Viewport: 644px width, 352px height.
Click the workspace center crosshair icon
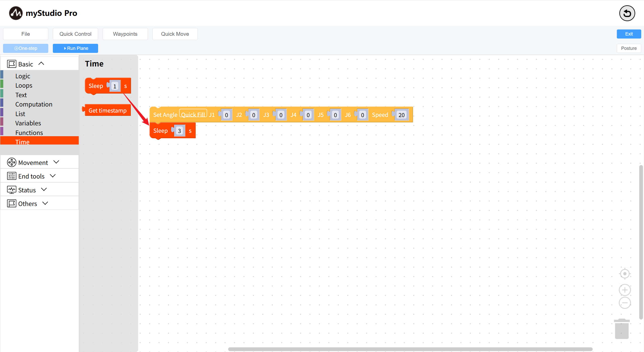point(625,274)
